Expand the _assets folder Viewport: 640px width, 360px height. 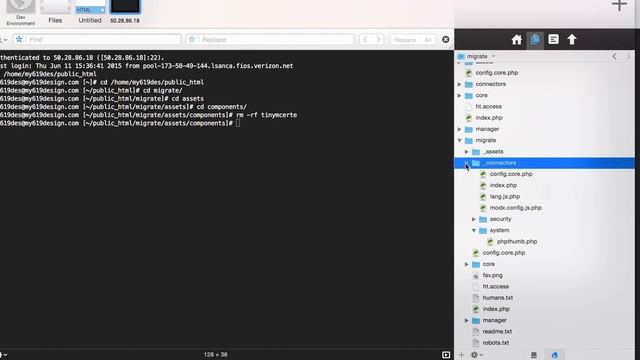tap(467, 151)
